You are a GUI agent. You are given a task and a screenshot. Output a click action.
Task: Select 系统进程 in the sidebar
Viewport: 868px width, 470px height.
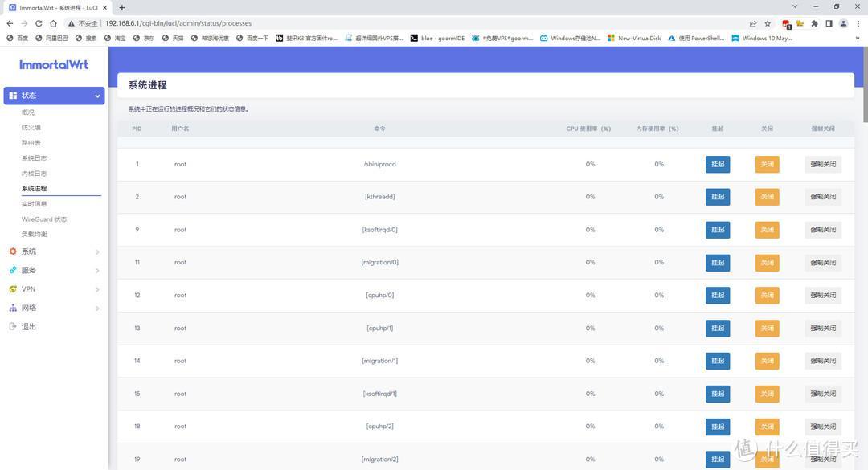pyautogui.click(x=35, y=188)
